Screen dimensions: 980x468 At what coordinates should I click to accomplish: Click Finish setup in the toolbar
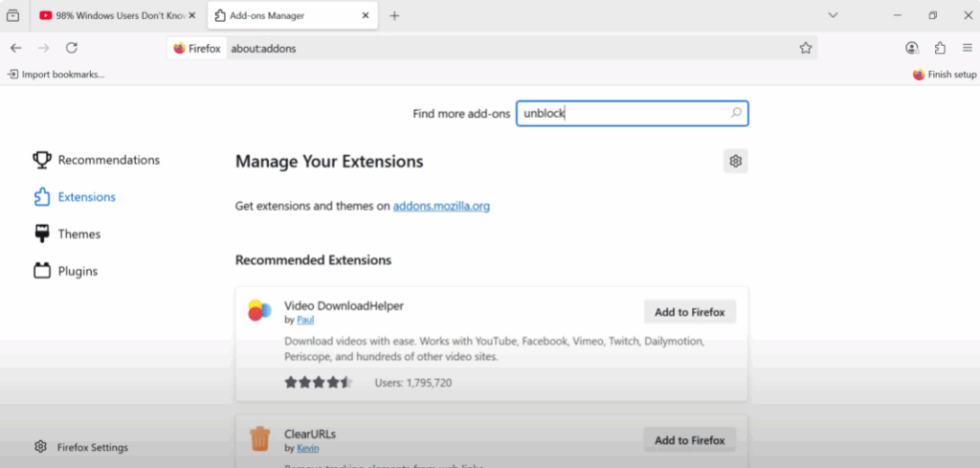tap(945, 75)
